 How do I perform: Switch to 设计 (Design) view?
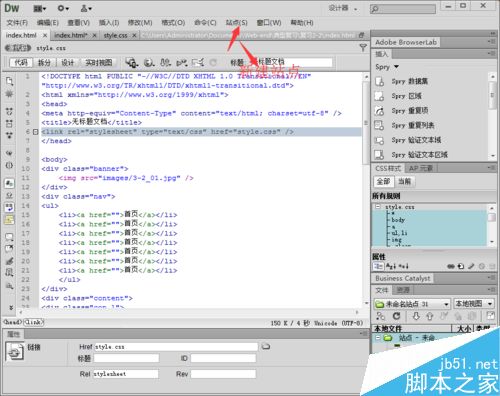tap(68, 62)
